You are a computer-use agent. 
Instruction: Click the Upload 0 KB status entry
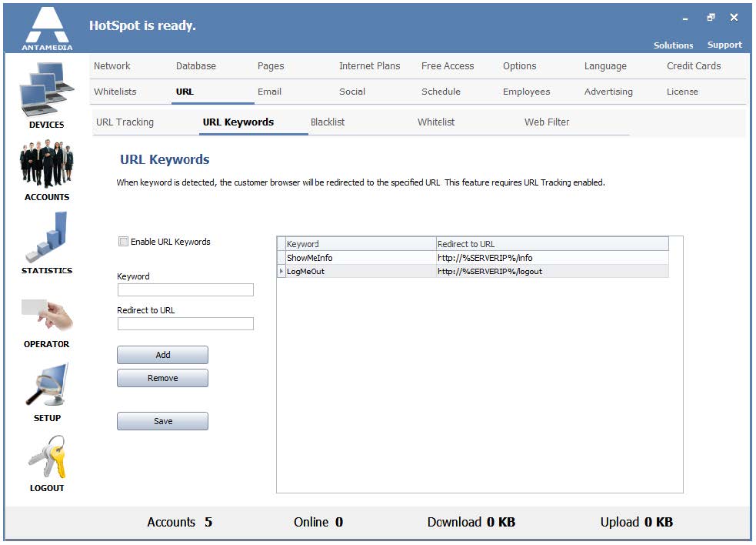637,523
